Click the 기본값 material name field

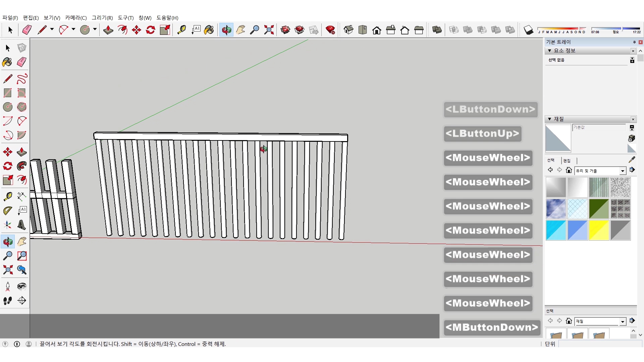tap(598, 128)
